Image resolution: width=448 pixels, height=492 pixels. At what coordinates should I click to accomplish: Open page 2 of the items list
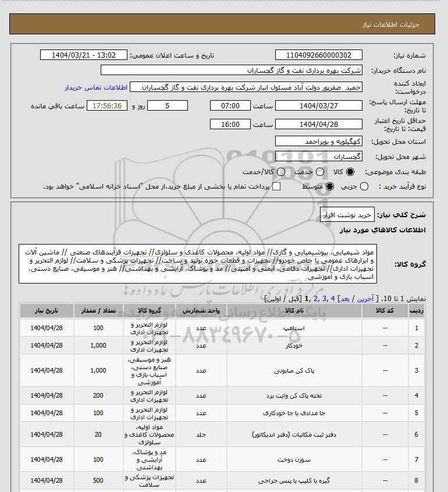coord(315,299)
